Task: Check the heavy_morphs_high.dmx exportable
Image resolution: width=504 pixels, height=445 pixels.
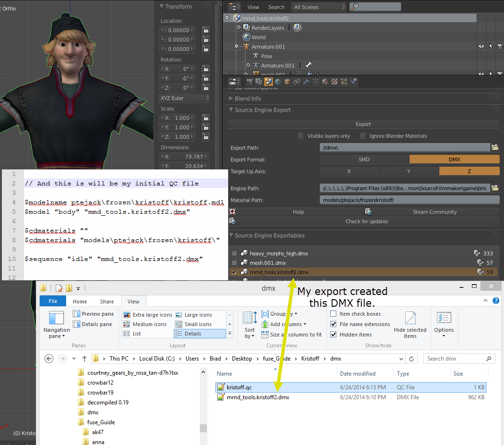Action: click(x=234, y=253)
